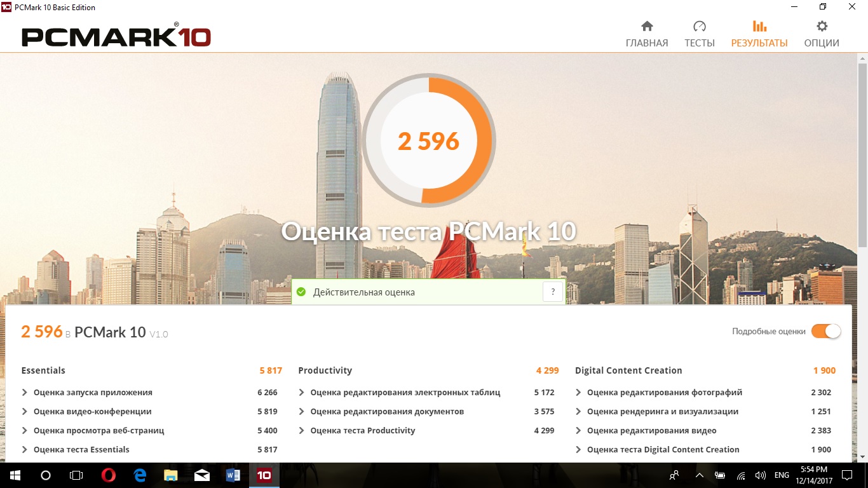Click the question mark help button
The image size is (868, 488).
point(553,292)
